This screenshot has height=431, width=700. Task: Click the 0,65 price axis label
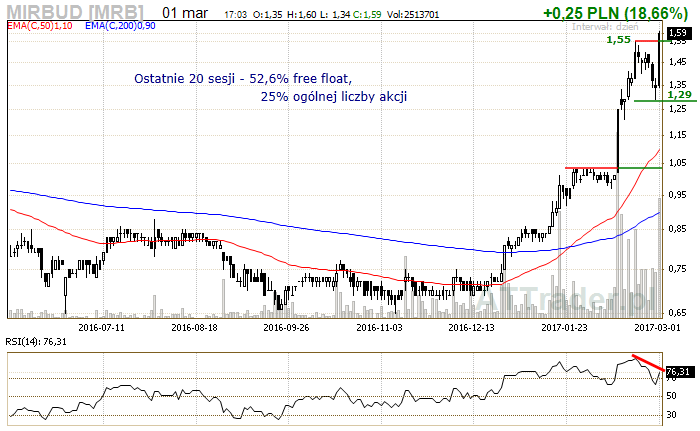tap(677, 313)
